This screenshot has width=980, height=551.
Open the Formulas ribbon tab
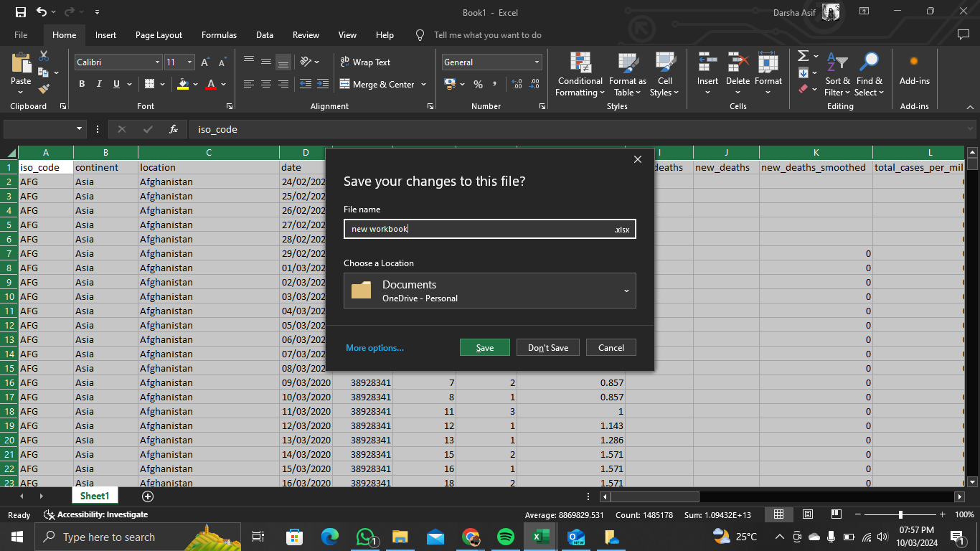(219, 34)
